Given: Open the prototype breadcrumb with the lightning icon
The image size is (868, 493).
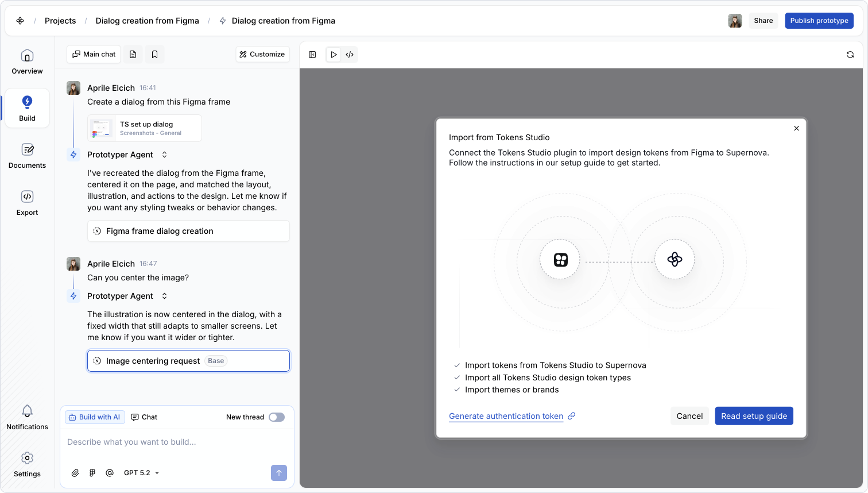Looking at the screenshot, I should point(277,21).
